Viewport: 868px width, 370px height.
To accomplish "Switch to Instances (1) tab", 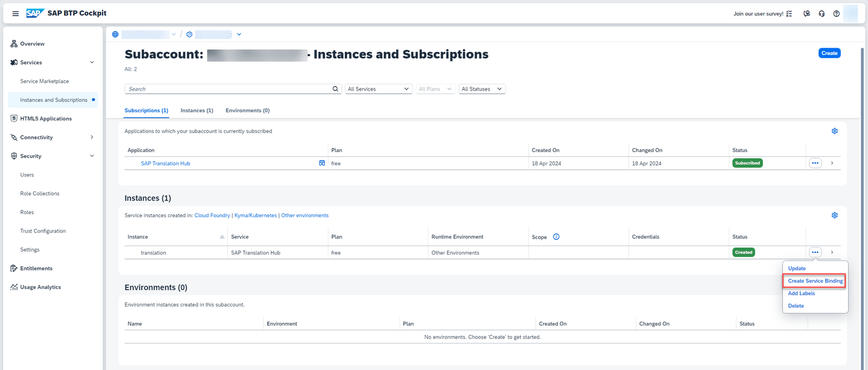I will (197, 110).
